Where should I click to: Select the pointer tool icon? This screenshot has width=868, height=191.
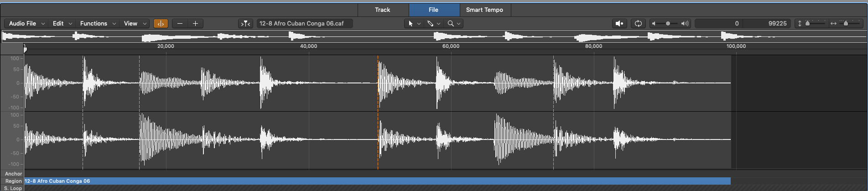(x=411, y=24)
